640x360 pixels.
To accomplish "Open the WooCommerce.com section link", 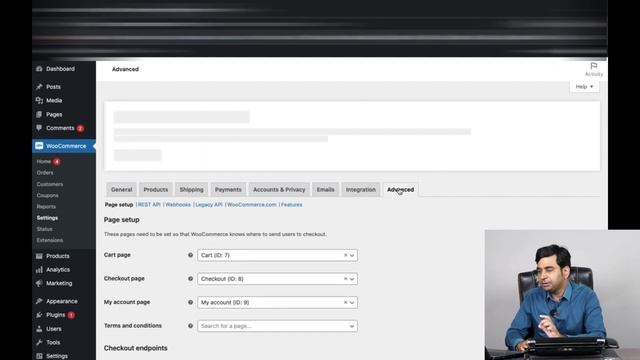I will point(251,204).
